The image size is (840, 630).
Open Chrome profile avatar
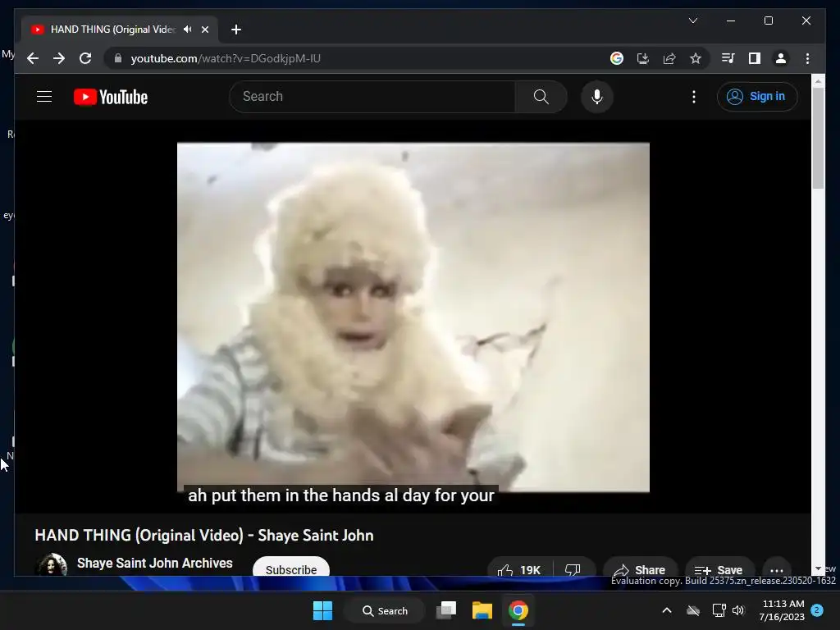pyautogui.click(x=781, y=58)
